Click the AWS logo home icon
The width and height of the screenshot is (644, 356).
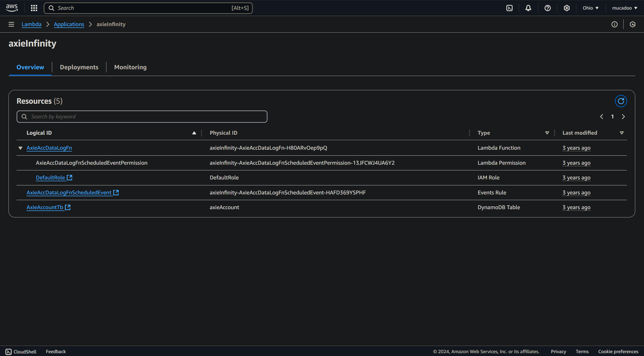click(12, 8)
